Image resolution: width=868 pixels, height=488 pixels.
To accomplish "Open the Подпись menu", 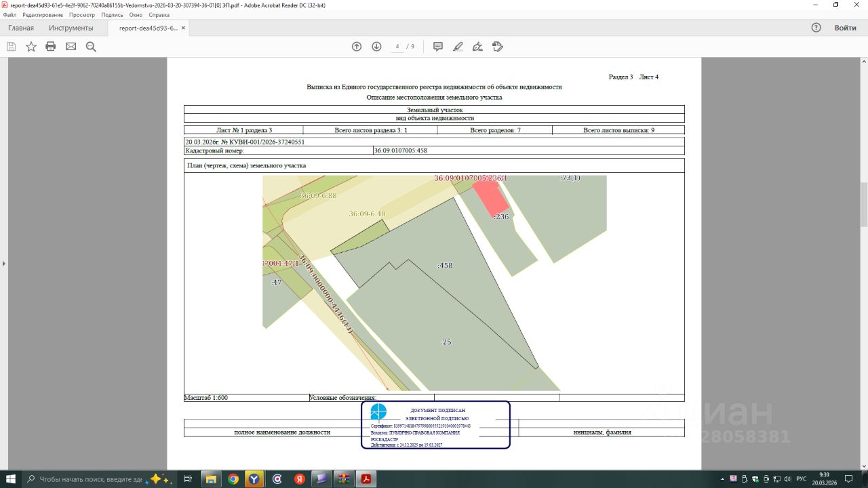I will tap(112, 15).
